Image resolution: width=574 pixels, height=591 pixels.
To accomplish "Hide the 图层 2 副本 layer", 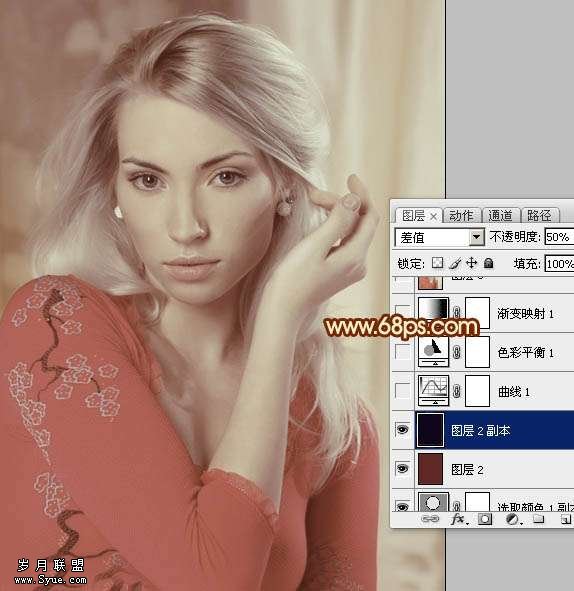I will tap(403, 430).
